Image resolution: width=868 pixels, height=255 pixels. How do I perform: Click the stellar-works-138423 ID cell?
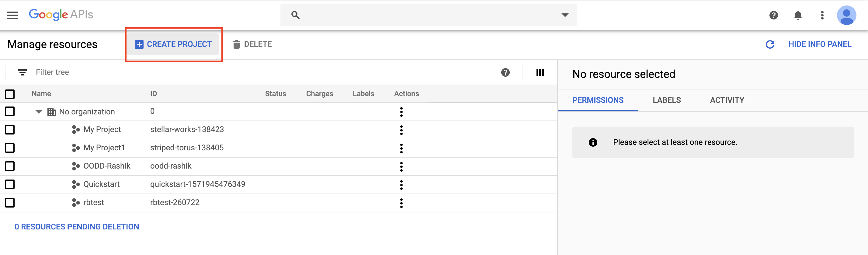(187, 130)
